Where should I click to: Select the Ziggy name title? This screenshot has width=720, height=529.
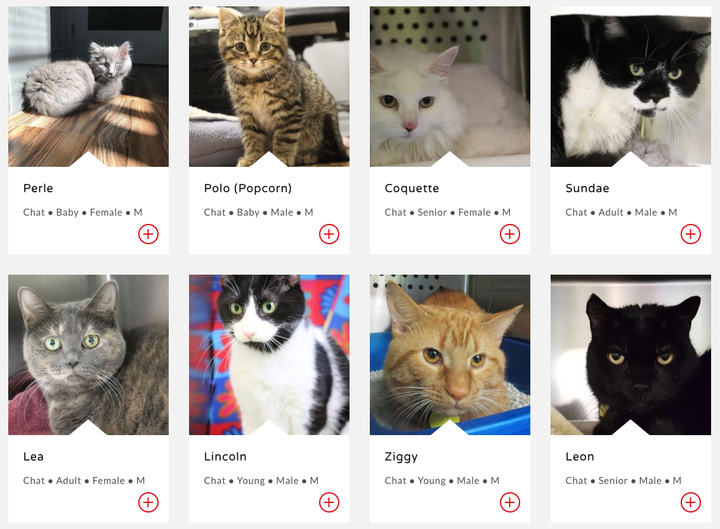[401, 457]
